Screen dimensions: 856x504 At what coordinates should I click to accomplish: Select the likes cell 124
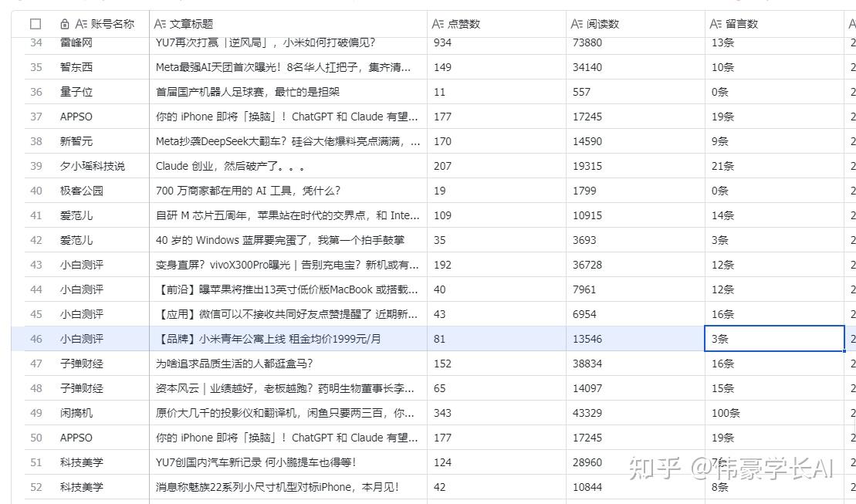(443, 462)
